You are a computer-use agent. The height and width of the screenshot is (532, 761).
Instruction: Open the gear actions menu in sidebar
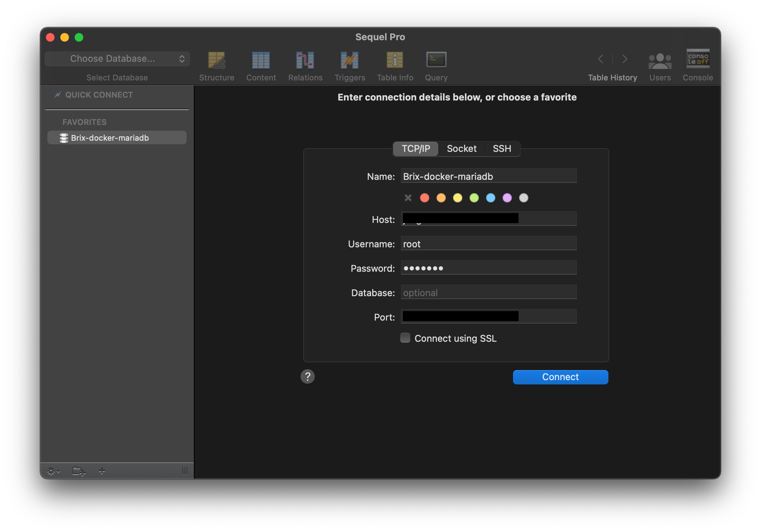pos(53,471)
